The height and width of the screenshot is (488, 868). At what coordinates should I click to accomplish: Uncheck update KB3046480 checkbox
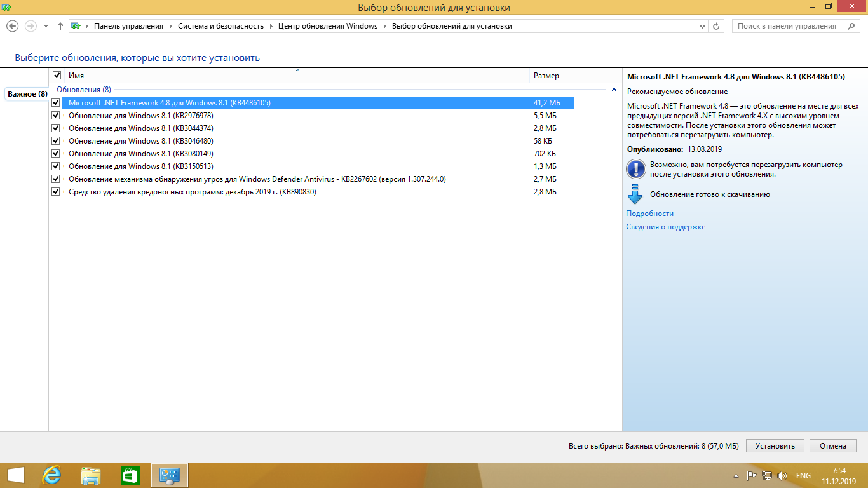pos(56,140)
